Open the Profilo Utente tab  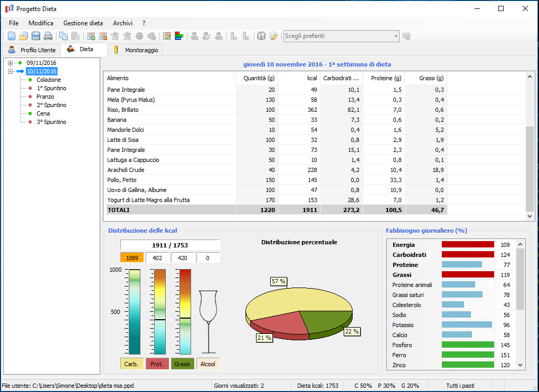(32, 50)
